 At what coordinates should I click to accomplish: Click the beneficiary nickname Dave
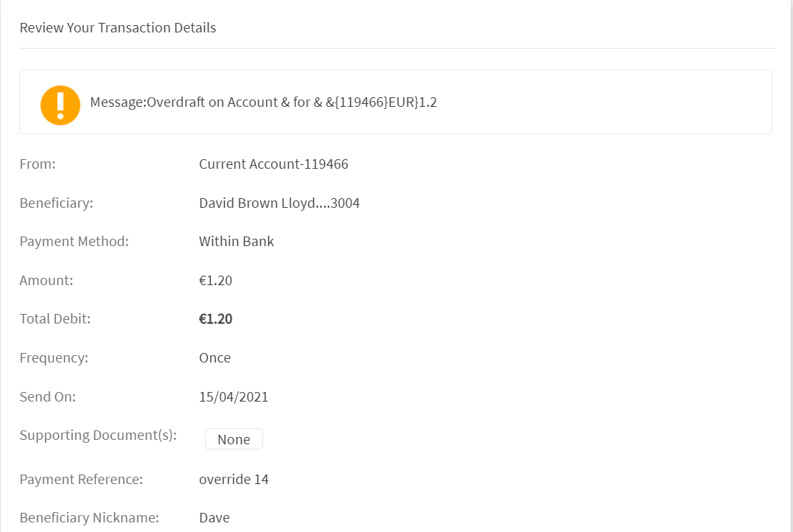point(214,518)
